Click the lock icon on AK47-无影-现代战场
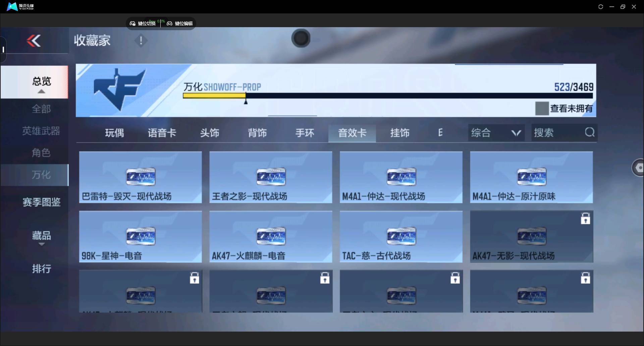This screenshot has height=346, width=644. pyautogui.click(x=585, y=219)
